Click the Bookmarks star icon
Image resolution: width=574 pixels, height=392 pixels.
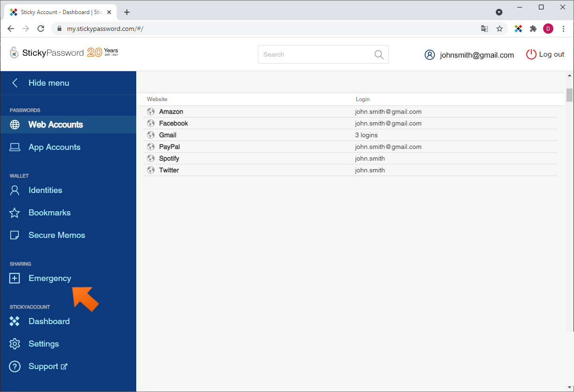15,213
